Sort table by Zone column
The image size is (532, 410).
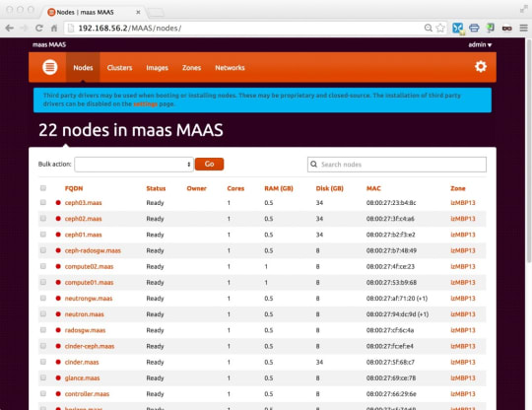point(458,188)
